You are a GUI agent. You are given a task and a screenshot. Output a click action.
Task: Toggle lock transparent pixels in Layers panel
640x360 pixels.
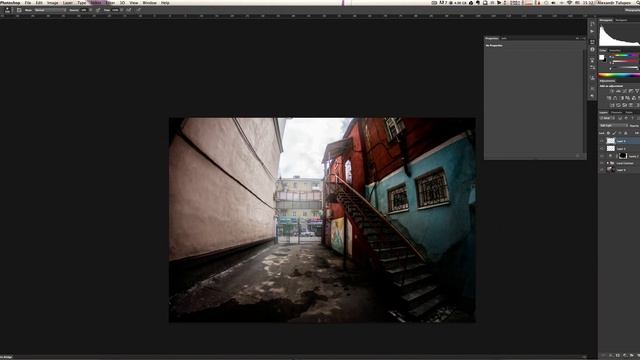click(608, 133)
